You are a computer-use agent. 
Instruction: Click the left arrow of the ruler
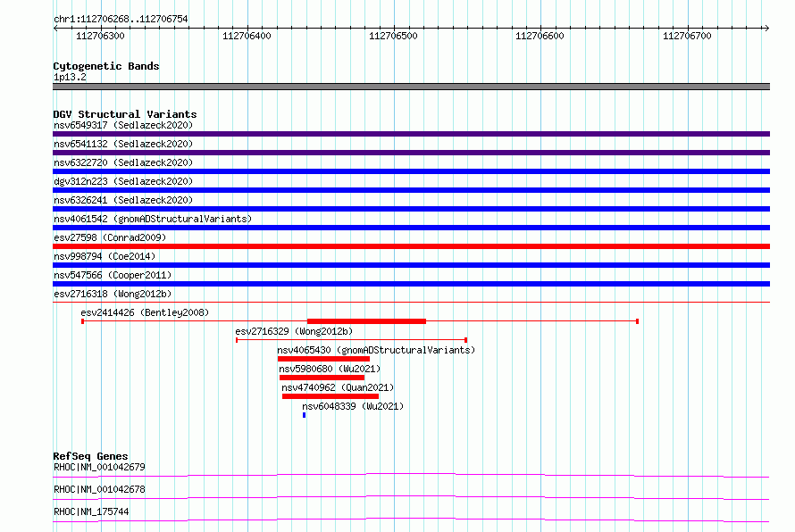pos(55,28)
